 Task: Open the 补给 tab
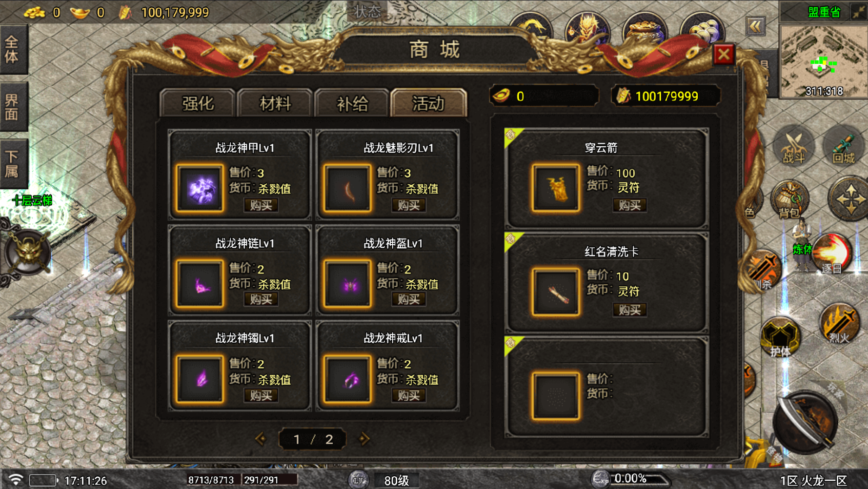pyautogui.click(x=352, y=103)
